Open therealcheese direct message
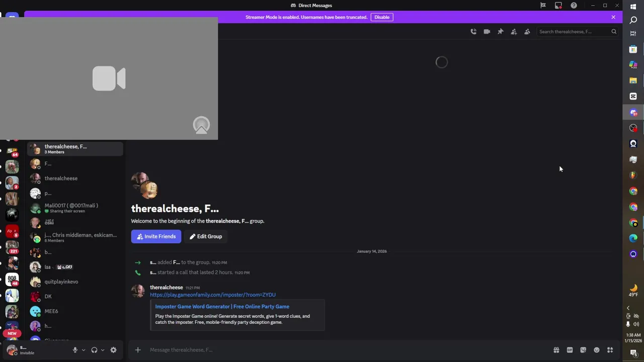Screen dimensions: 644x362 click(x=75, y=178)
